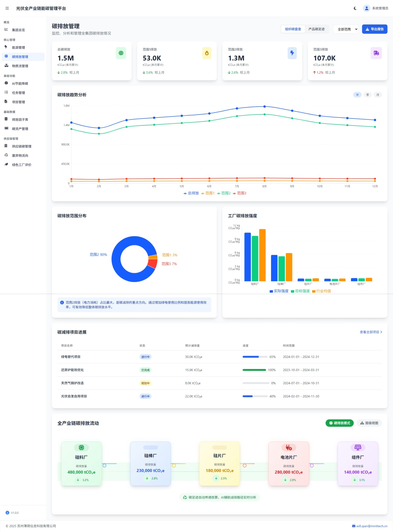
Task: Open 能源管理 in the sidebar
Action: (19, 47)
